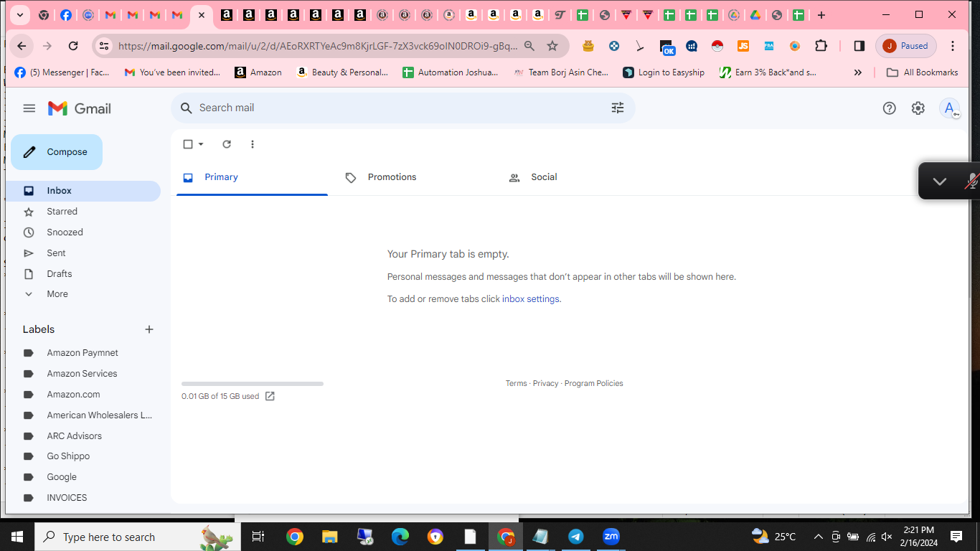This screenshot has width=980, height=551.
Task: Open search options filter icon in search bar
Action: click(x=618, y=108)
